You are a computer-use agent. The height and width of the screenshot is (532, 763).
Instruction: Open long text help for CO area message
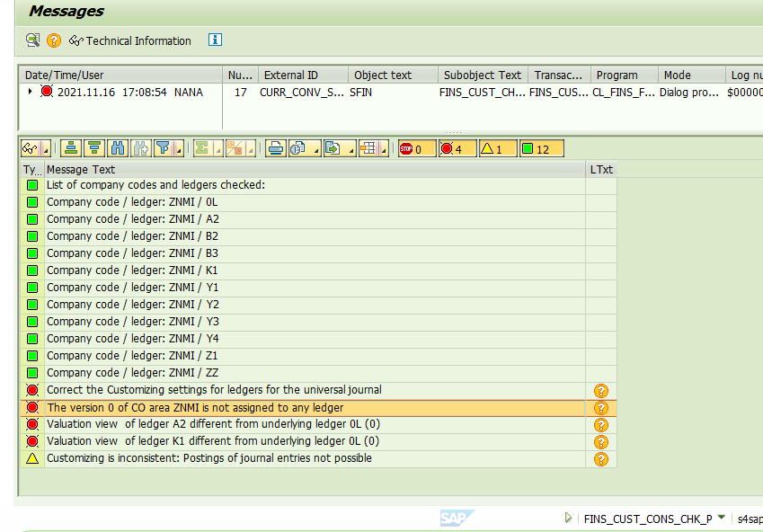point(601,408)
